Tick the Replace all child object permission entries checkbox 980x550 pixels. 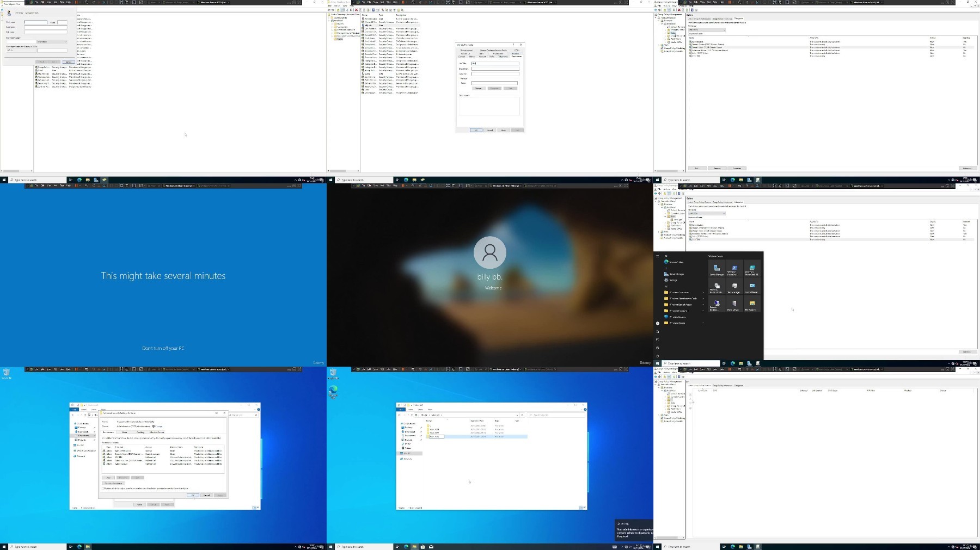pos(103,488)
